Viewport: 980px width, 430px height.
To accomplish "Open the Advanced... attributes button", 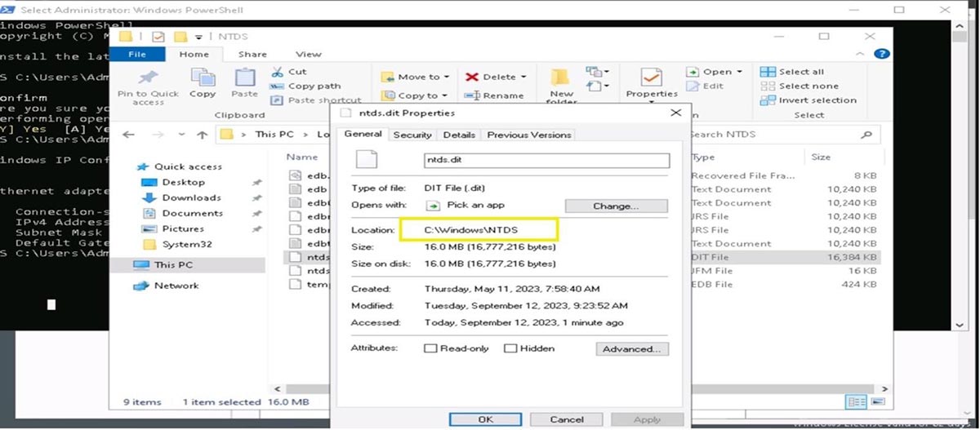I will pos(632,349).
